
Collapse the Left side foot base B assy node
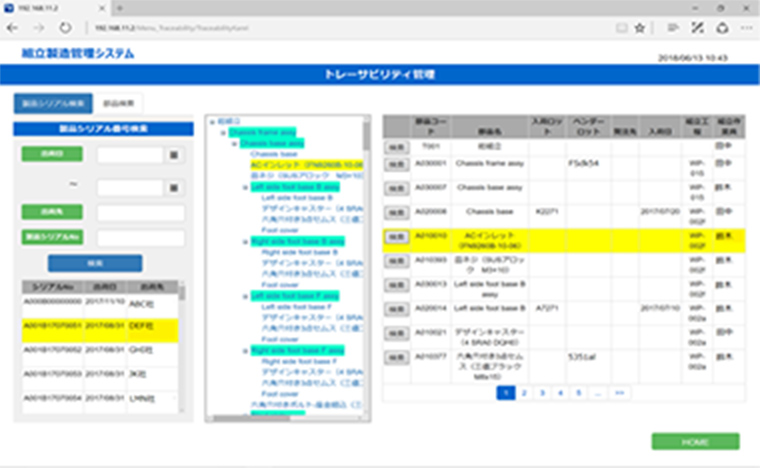(245, 187)
